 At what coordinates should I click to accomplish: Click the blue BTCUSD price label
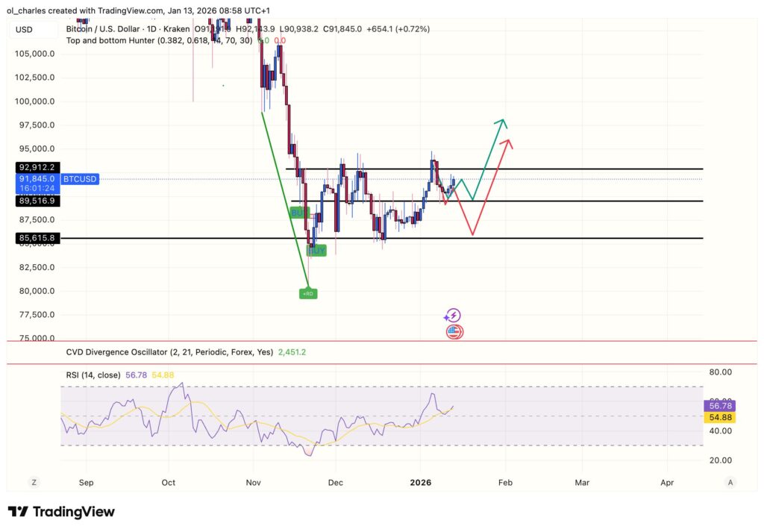click(x=78, y=179)
